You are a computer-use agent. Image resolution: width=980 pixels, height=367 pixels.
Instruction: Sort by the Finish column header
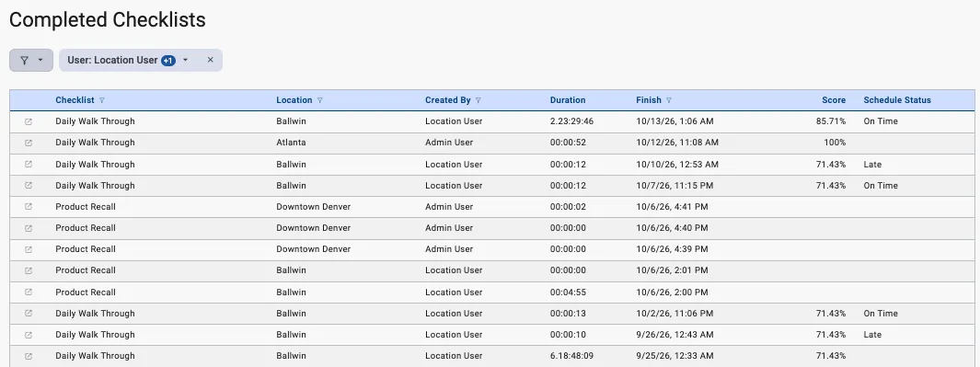[x=649, y=100]
